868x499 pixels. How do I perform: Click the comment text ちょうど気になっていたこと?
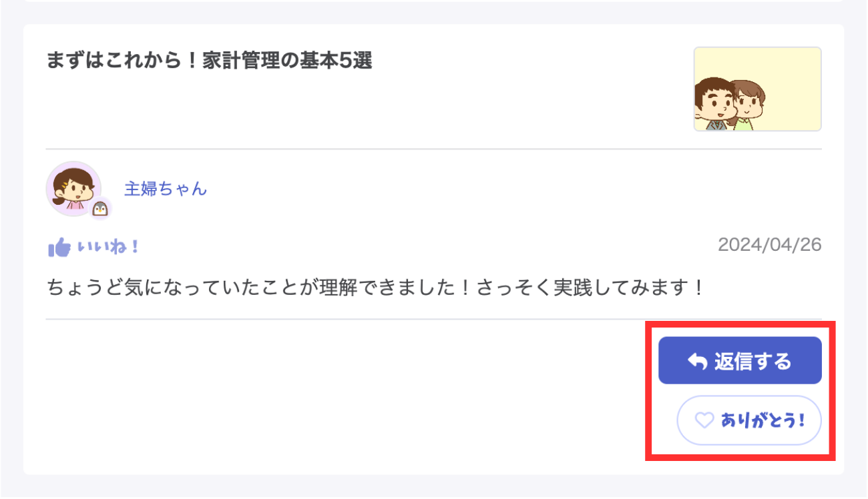160,289
